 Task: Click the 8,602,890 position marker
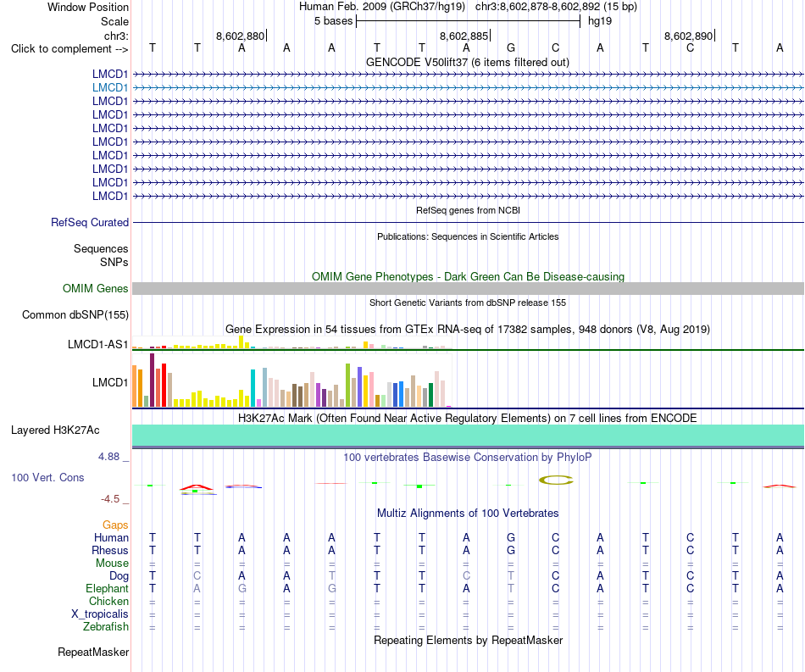click(690, 36)
